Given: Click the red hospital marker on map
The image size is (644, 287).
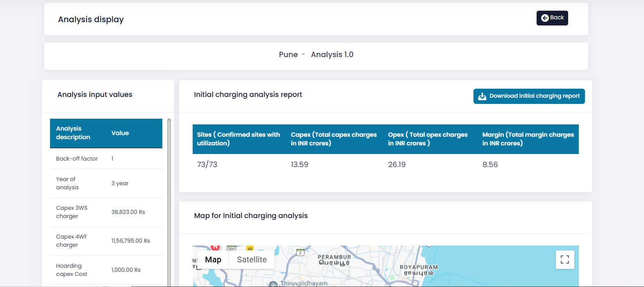Looking at the screenshot, I should (x=215, y=247).
